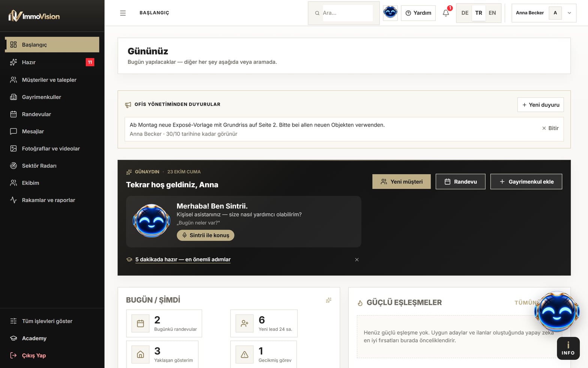Switch language to DE
The image size is (588, 368).
(x=465, y=13)
